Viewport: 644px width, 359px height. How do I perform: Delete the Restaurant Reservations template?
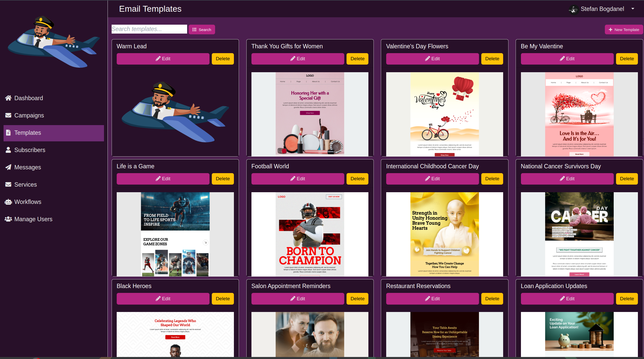[492, 299]
